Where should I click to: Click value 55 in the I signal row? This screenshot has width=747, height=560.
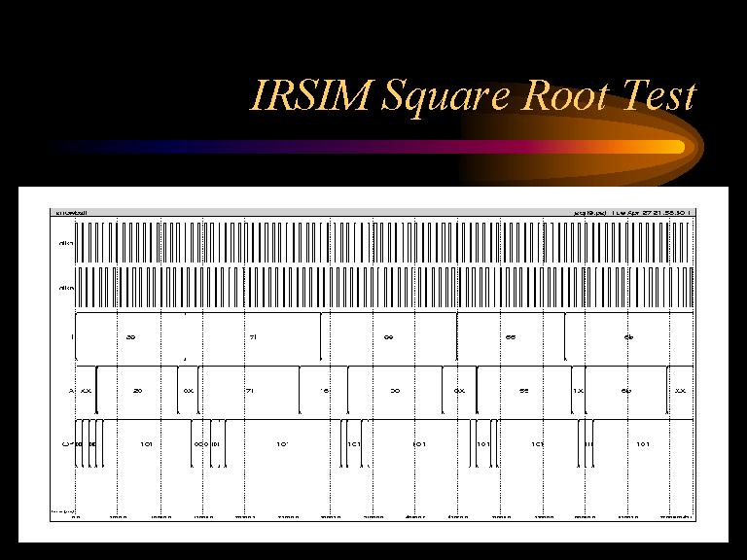(511, 337)
